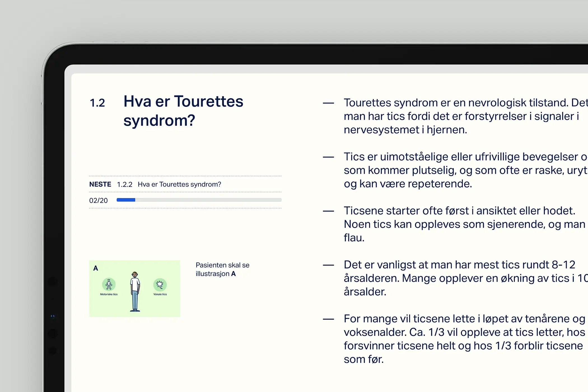Click the blue filled part of progress bar

[x=126, y=200]
